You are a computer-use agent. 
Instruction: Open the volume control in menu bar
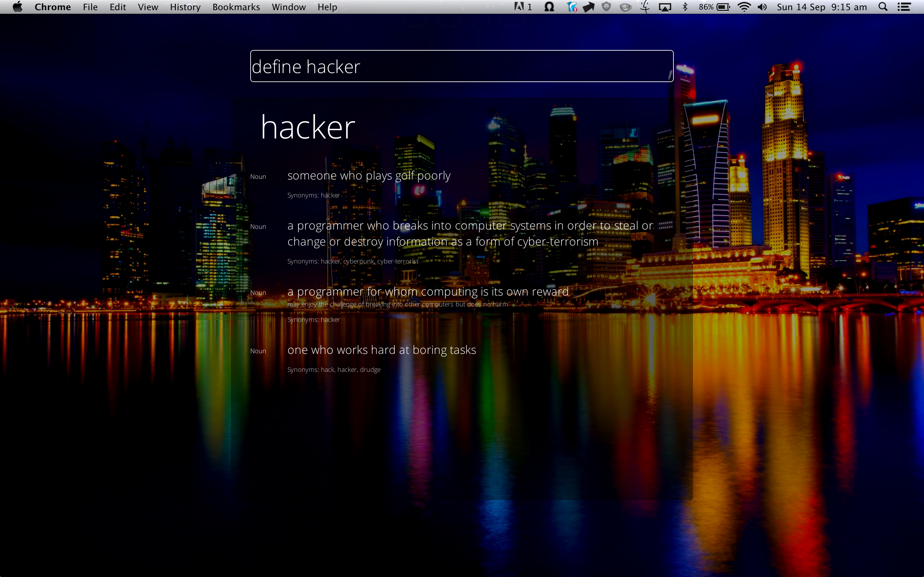pos(762,7)
